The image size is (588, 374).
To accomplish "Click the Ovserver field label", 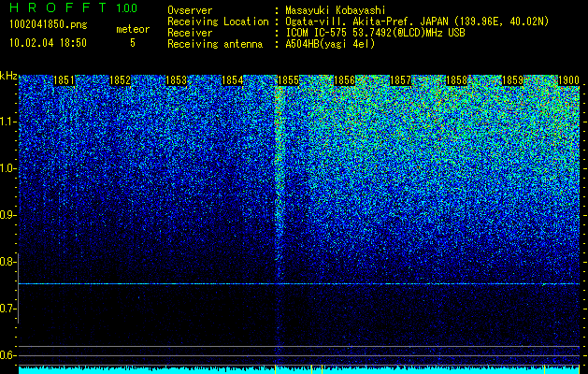I will [190, 10].
